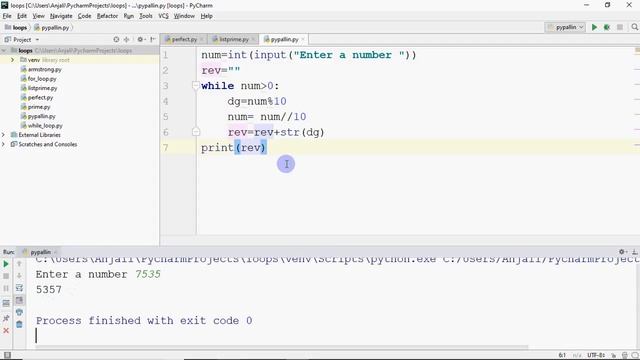Viewport: 640px width, 360px height.
Task: Open the pypallin run configuration dropdown
Action: coord(565,27)
